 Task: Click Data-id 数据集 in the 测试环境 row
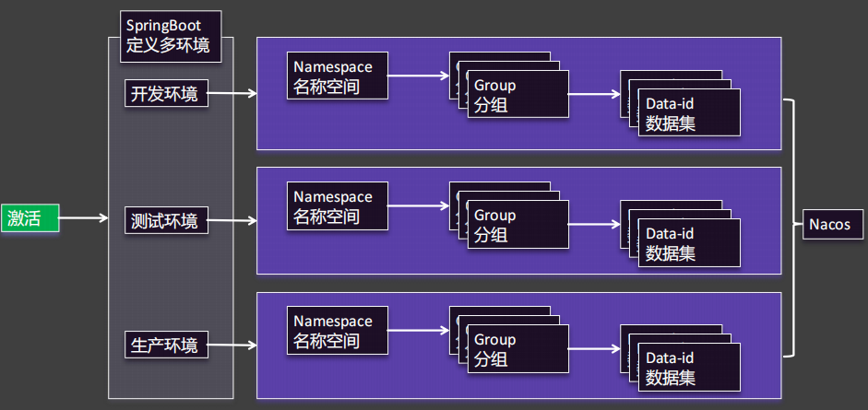689,243
